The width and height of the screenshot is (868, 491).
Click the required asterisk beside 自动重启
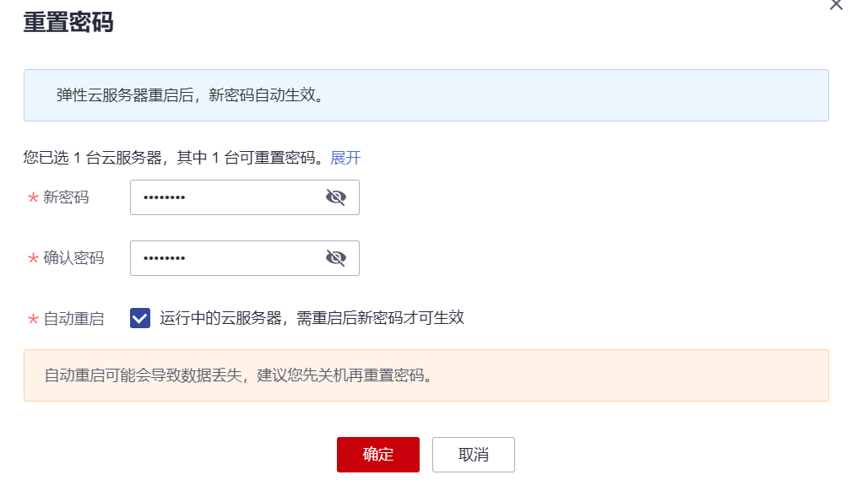[33, 320]
